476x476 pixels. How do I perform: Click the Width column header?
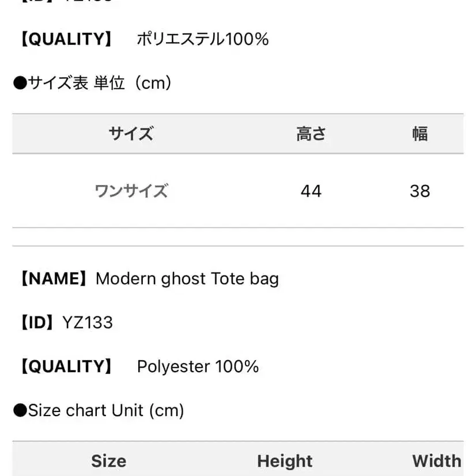pyautogui.click(x=436, y=461)
